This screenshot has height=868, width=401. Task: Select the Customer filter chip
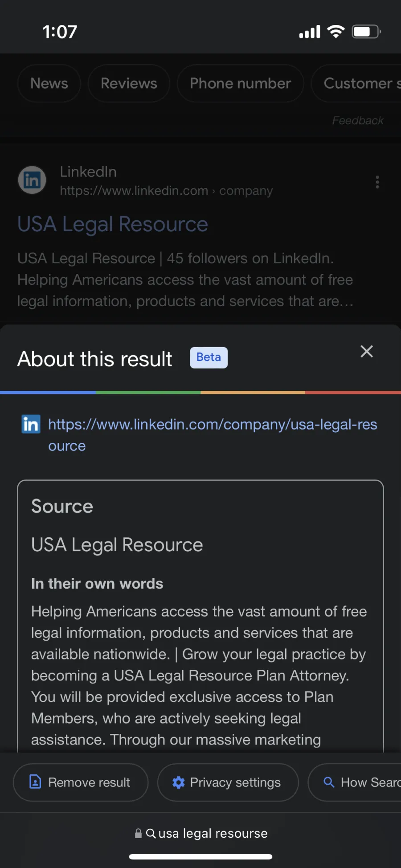point(356,83)
